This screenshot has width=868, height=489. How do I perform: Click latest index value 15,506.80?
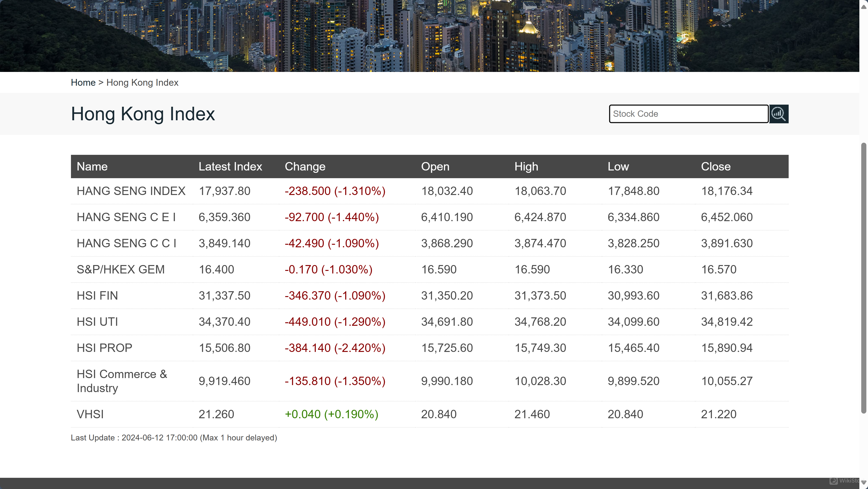click(225, 348)
